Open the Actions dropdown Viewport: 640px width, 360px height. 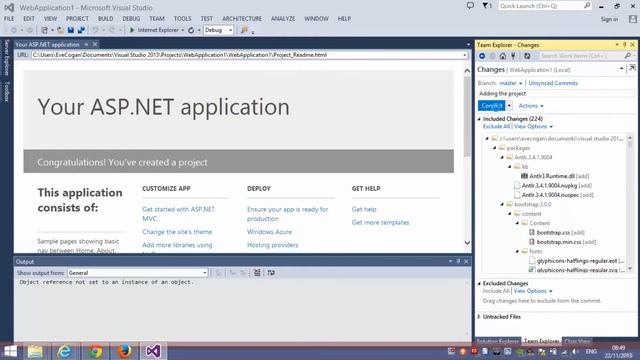[x=531, y=106]
